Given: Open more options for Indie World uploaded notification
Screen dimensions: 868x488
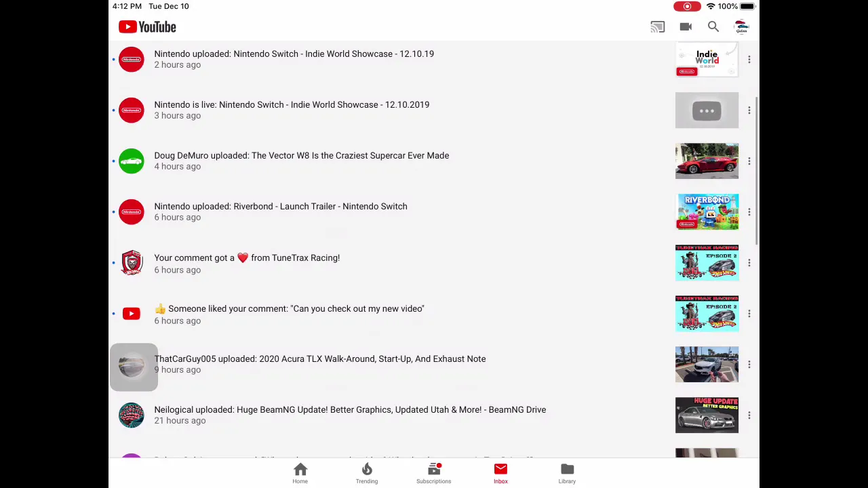Looking at the screenshot, I should (749, 60).
